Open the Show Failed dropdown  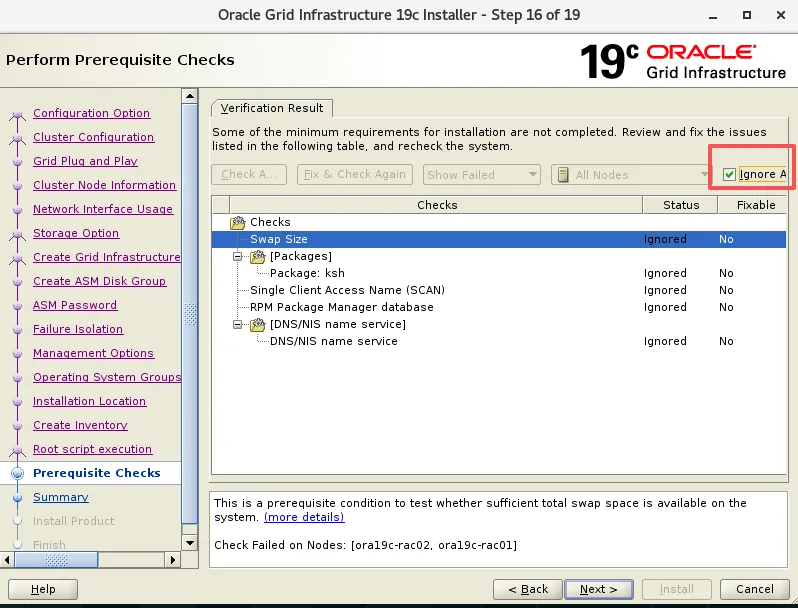click(481, 175)
